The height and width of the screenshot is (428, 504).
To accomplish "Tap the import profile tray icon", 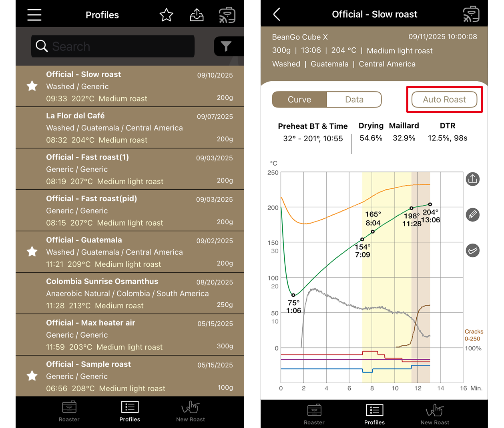I will point(197,15).
